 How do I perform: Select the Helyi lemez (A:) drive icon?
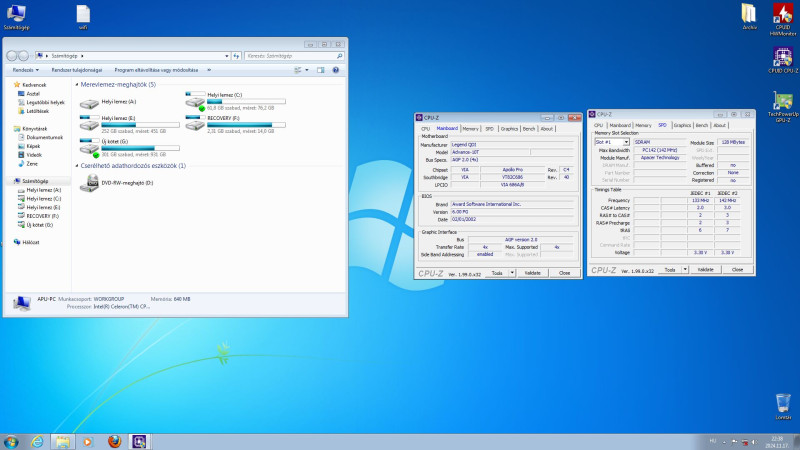(89, 104)
